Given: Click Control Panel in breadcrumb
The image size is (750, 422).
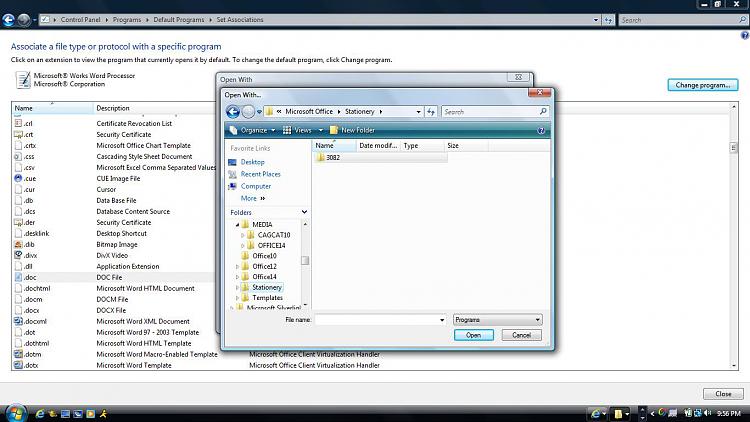Looking at the screenshot, I should pyautogui.click(x=80, y=20).
